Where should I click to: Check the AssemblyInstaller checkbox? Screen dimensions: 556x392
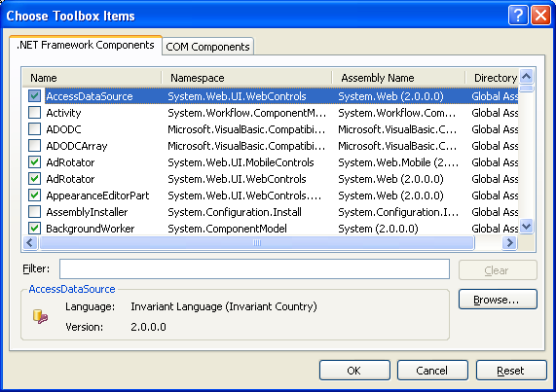pos(34,212)
